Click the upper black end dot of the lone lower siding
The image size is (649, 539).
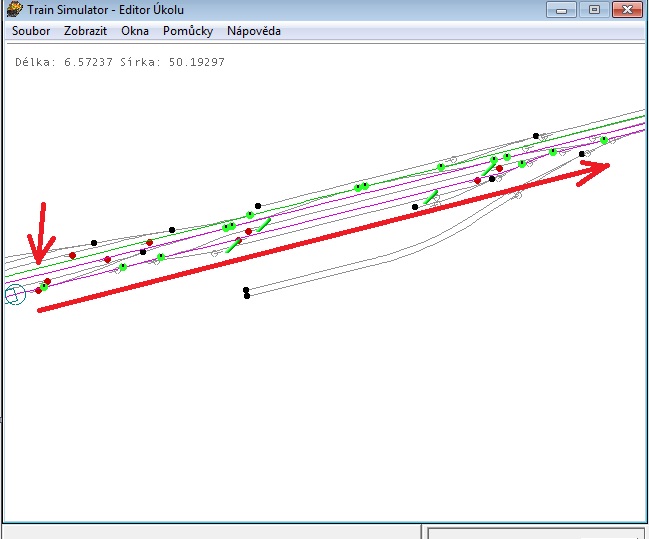tap(246, 290)
